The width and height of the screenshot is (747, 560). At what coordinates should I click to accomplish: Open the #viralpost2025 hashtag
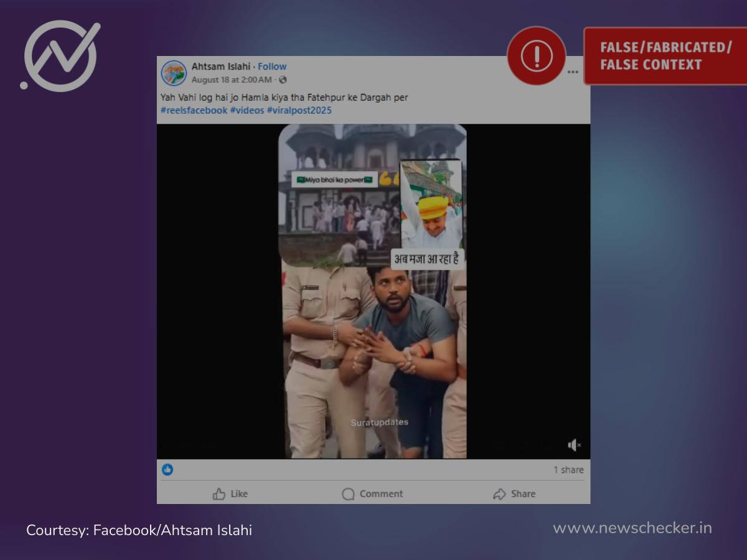[299, 110]
